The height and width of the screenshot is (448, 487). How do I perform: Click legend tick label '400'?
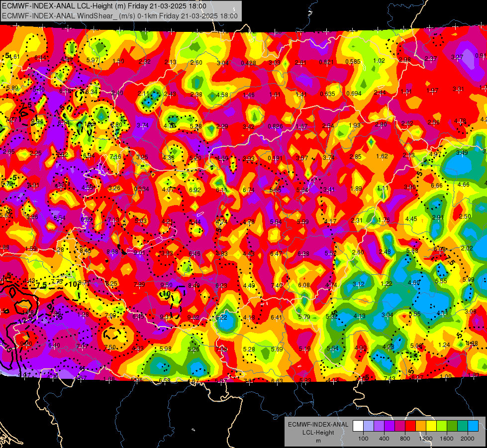(384, 439)
